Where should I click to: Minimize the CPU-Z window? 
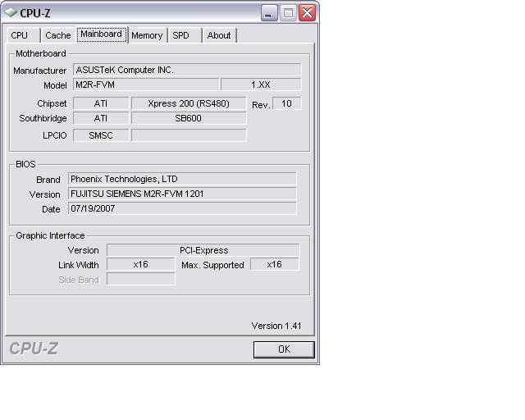tap(269, 13)
